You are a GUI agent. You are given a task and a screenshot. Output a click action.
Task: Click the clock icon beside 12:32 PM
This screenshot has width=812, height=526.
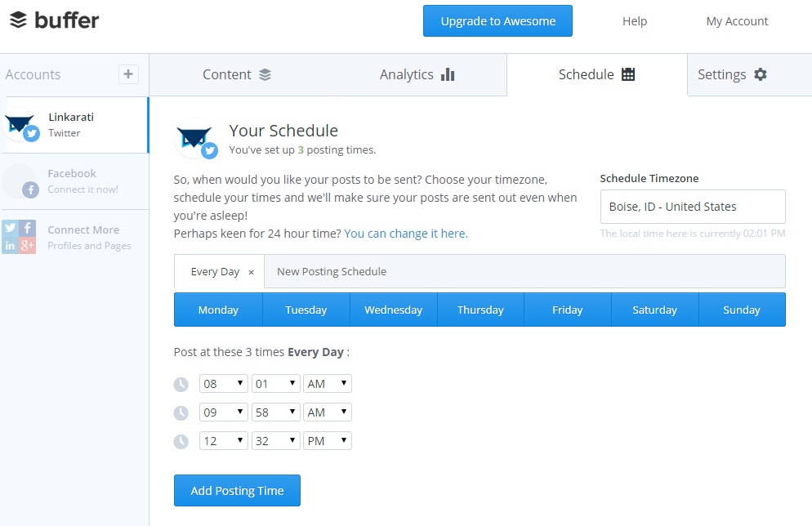[x=181, y=441]
